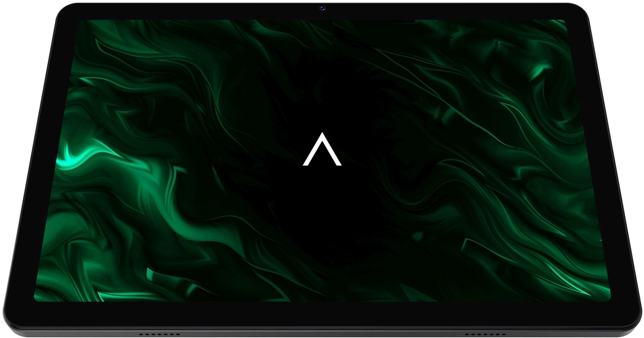Tap the white triangular logo in screen center
The width and height of the screenshot is (644, 338).
[322, 150]
